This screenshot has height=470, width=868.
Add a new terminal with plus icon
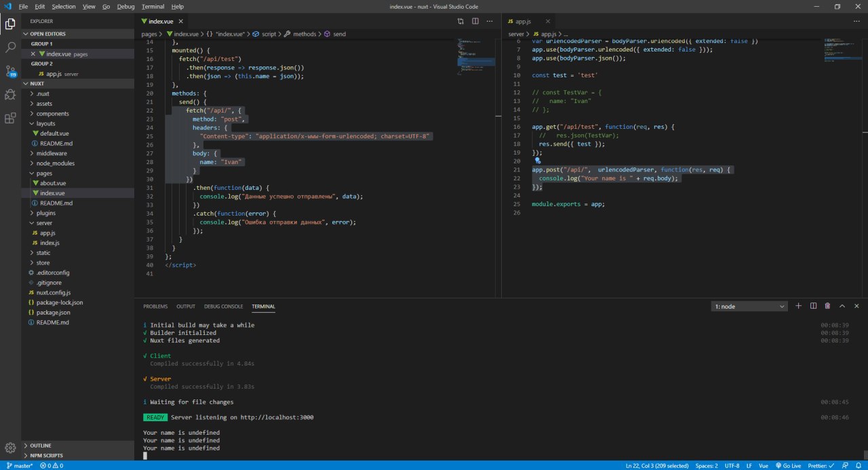point(798,306)
